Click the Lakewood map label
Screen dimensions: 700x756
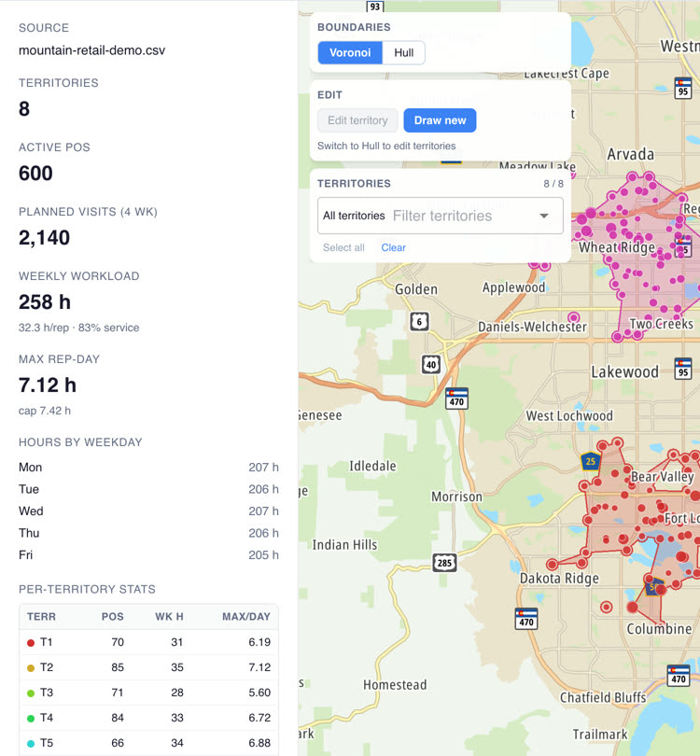click(x=624, y=371)
